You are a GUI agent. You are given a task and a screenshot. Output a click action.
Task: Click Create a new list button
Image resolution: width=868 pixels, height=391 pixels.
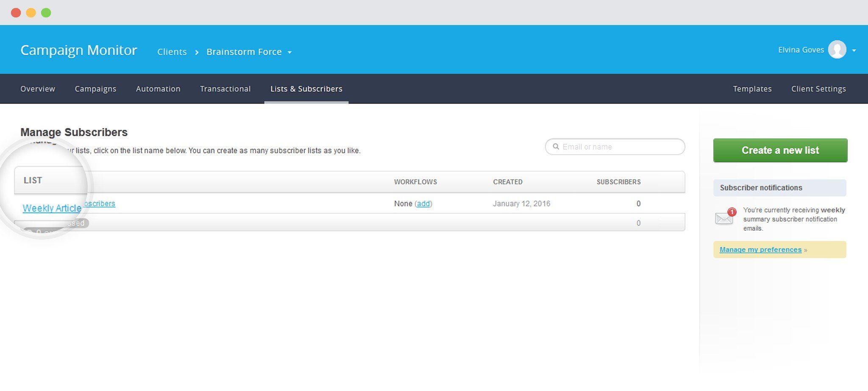[x=780, y=150]
